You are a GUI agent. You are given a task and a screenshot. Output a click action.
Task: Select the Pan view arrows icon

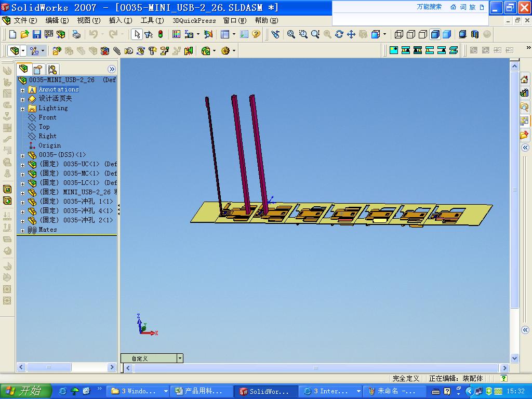[x=351, y=34]
